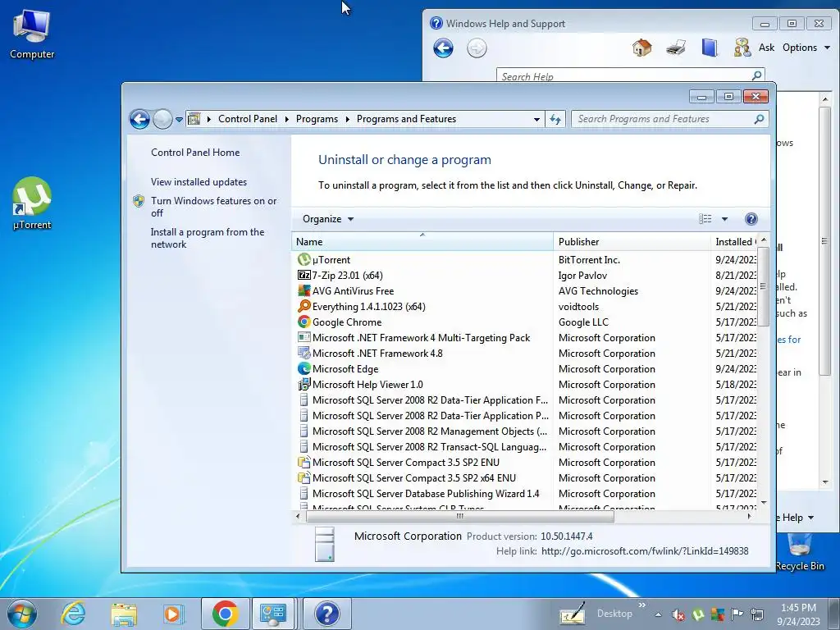This screenshot has width=840, height=630.
Task: Sort by Installed On column header
Action: 734,242
